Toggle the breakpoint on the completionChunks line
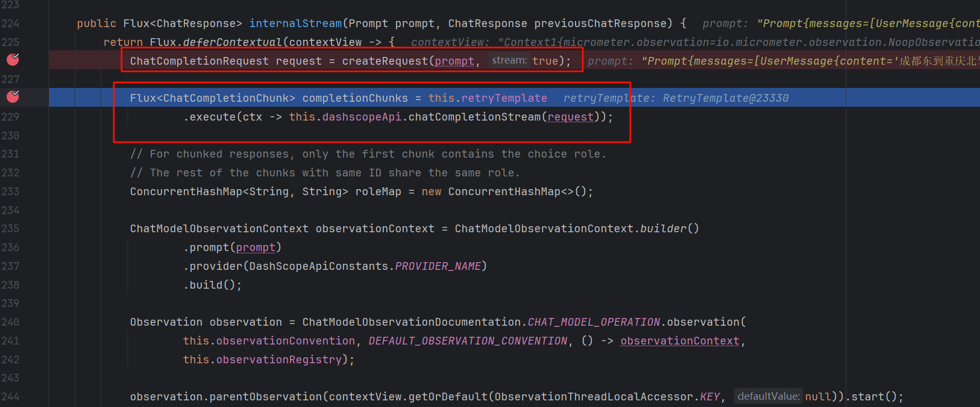Viewport: 980px width, 407px height. 13,97
